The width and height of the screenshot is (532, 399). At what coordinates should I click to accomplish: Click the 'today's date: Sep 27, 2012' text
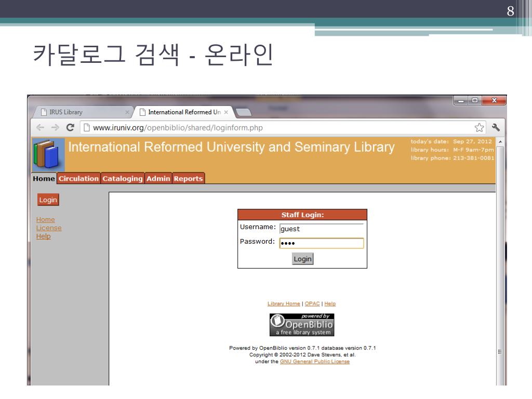(451, 141)
